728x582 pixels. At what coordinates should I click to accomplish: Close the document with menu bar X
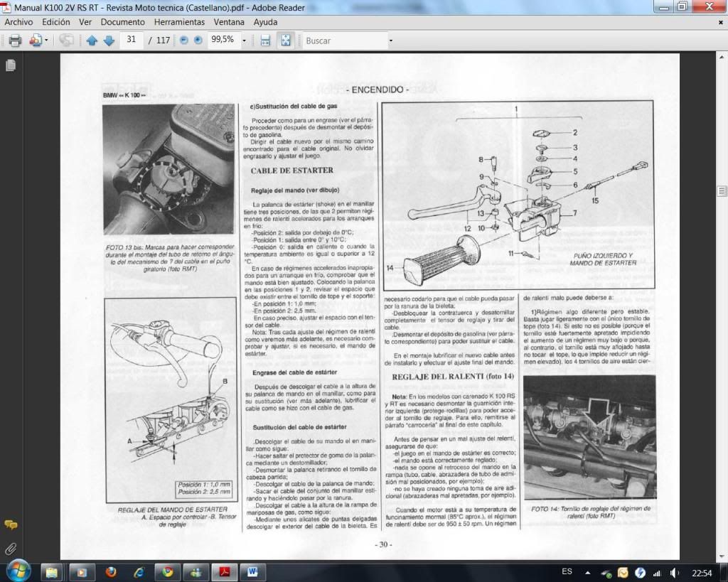(721, 22)
